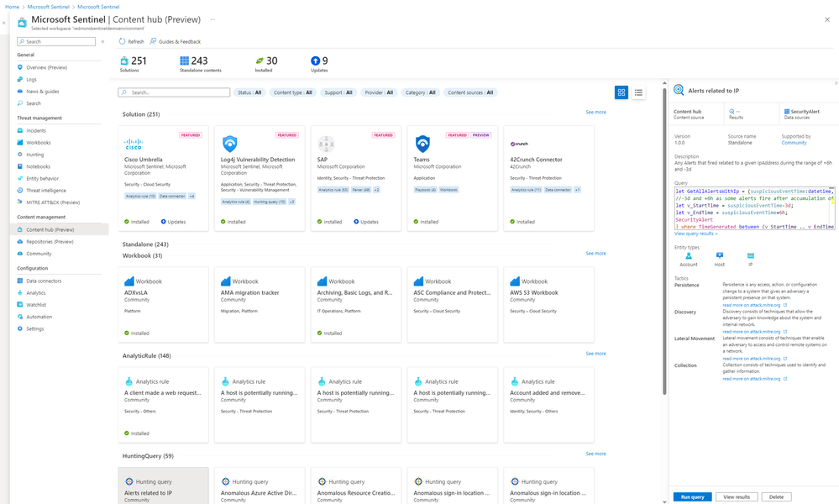Click Home in the breadcrumb

pyautogui.click(x=12, y=7)
